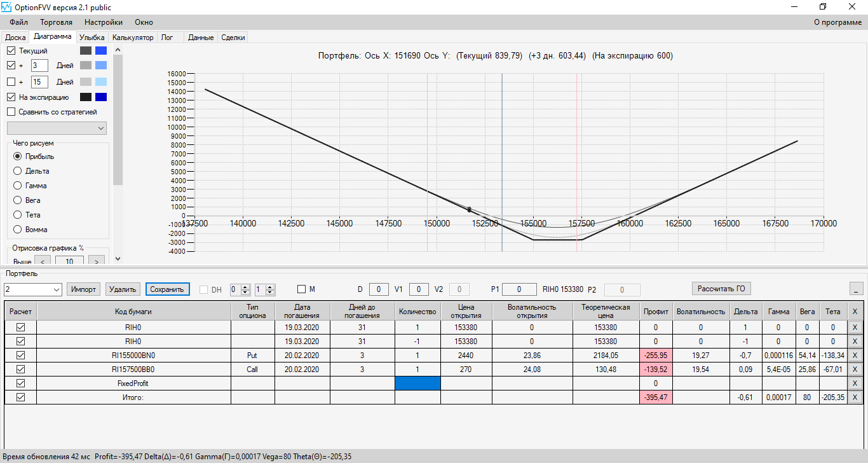The height and width of the screenshot is (463, 868).
Task: Click the X button on the Итого row
Action: [x=855, y=397]
